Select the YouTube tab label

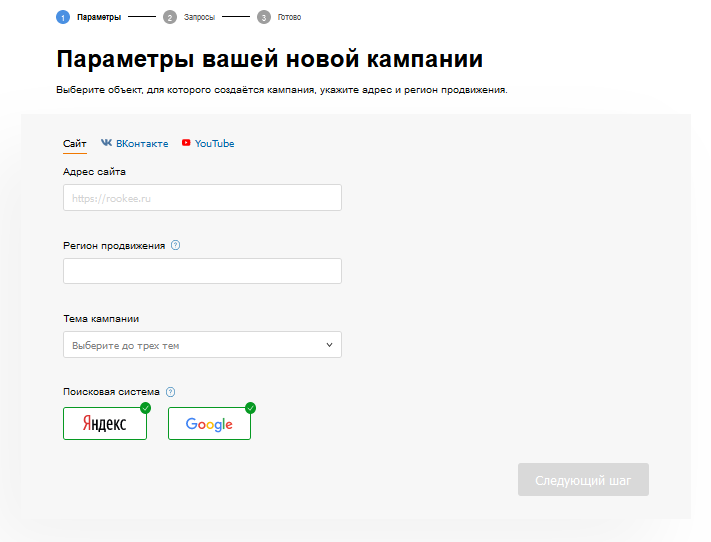tap(214, 144)
